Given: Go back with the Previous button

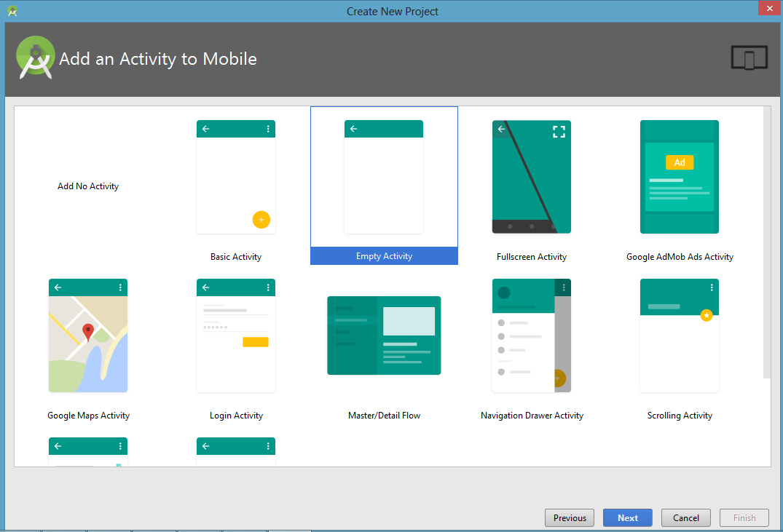Looking at the screenshot, I should click(570, 518).
